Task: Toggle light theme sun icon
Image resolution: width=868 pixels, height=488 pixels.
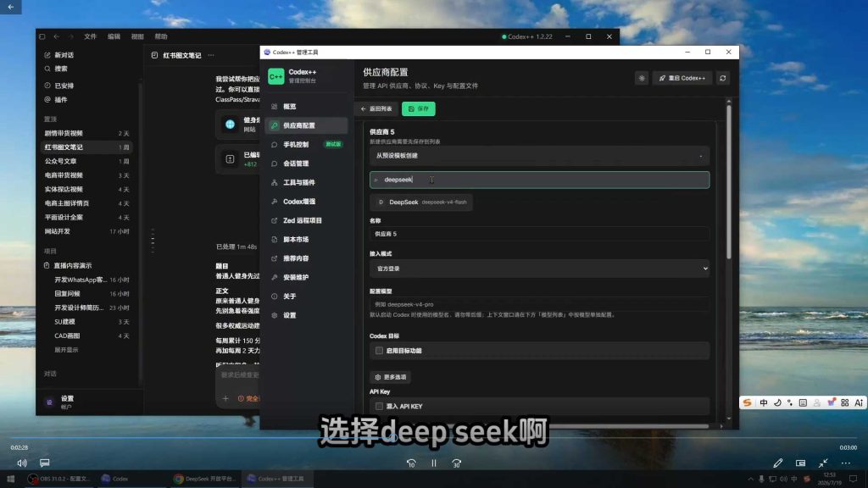Action: click(x=642, y=78)
